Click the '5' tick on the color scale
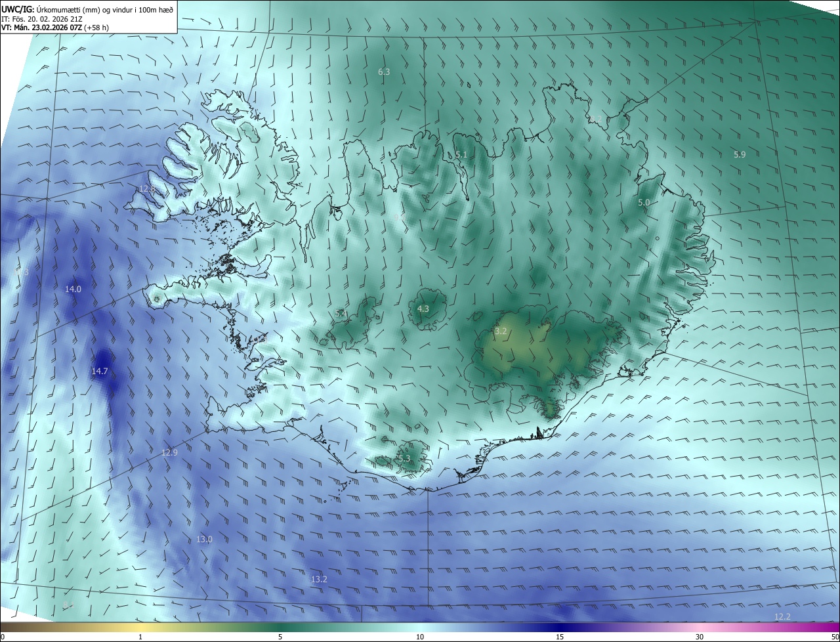840x642 pixels. click(280, 637)
